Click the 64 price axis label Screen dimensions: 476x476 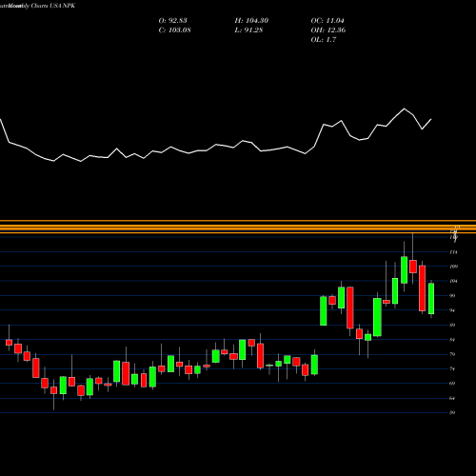453,398
